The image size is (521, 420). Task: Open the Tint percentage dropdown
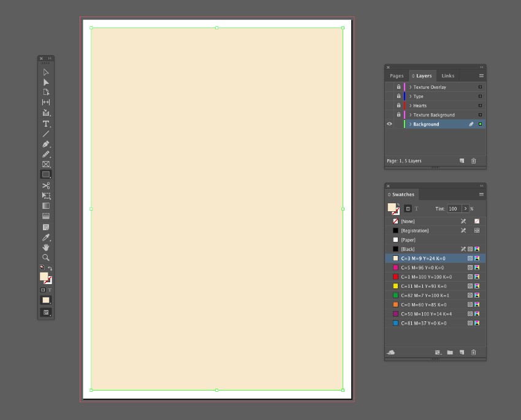pyautogui.click(x=466, y=209)
